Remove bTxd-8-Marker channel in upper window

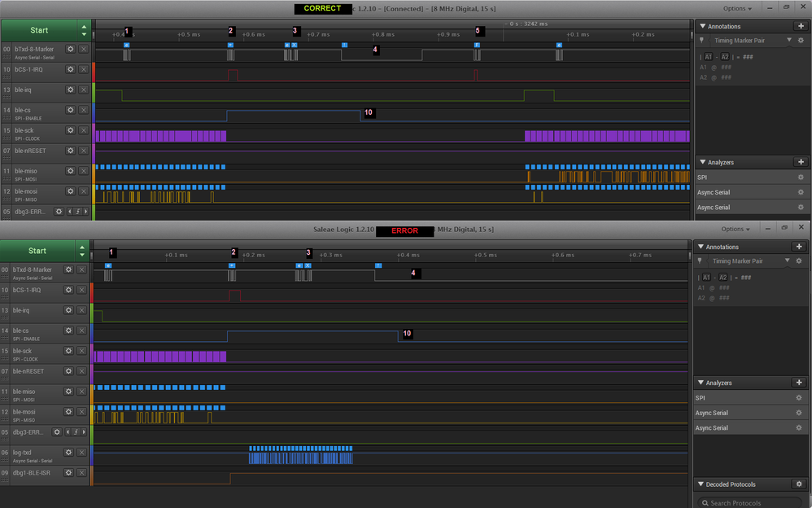83,49
